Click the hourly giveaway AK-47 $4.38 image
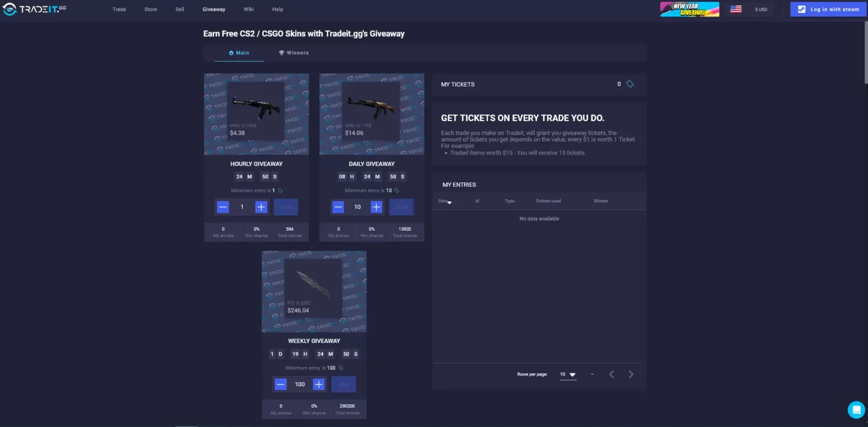The height and width of the screenshot is (427, 868). (256, 111)
